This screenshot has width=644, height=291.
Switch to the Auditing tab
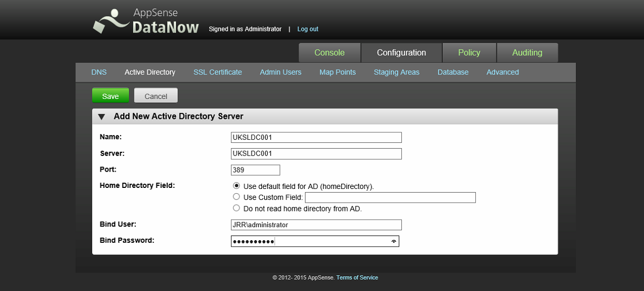527,53
